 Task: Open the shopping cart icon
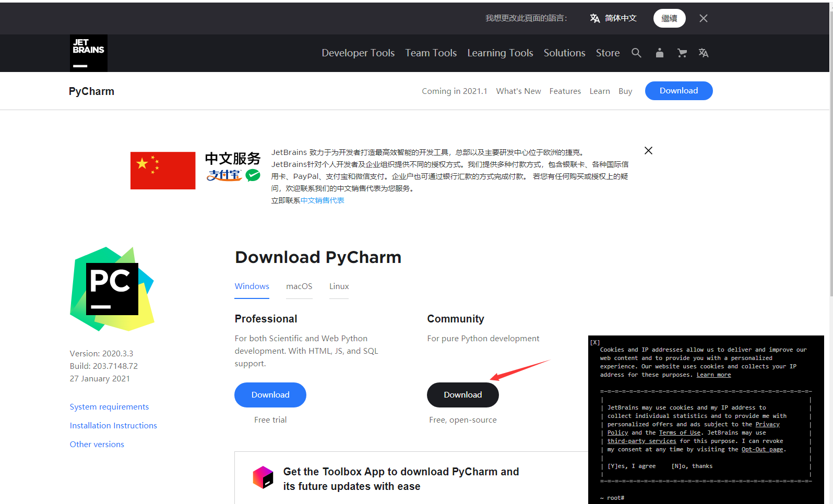(682, 53)
